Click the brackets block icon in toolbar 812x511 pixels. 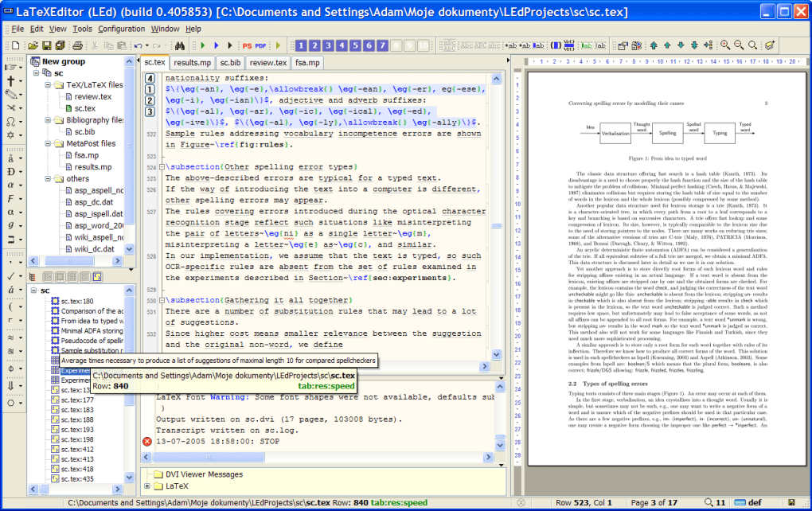(x=556, y=45)
